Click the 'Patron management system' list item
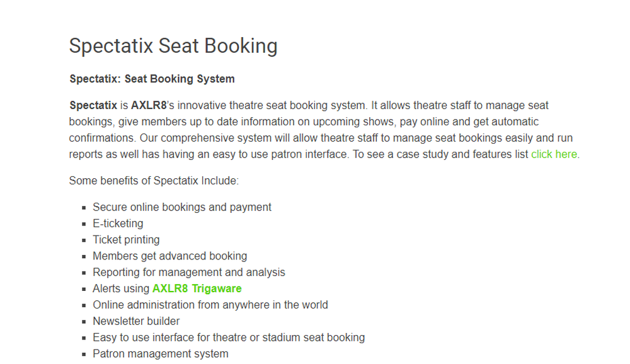Screen dimensions: 630x364 pyautogui.click(x=160, y=354)
